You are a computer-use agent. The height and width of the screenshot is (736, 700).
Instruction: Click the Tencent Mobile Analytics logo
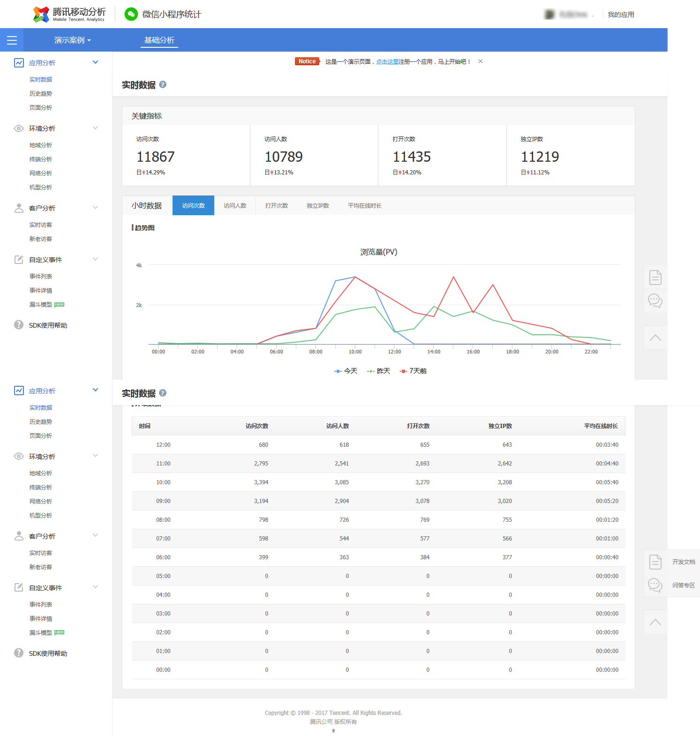pyautogui.click(x=69, y=15)
